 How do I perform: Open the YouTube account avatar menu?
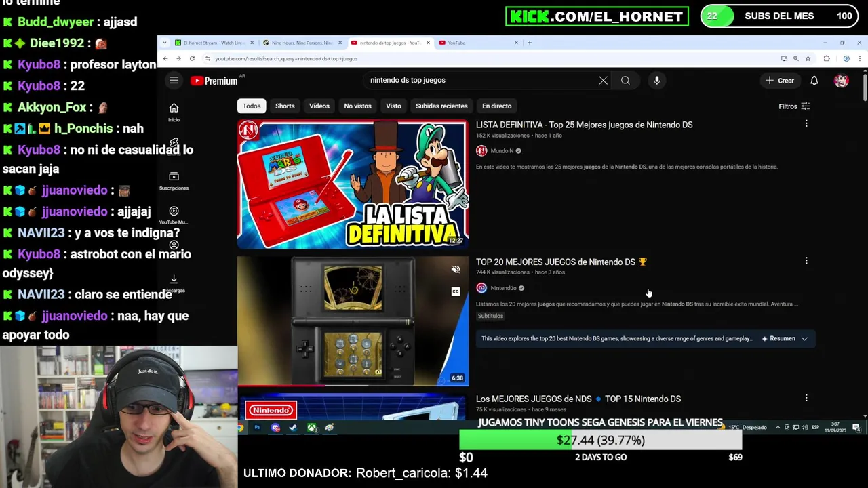pyautogui.click(x=841, y=81)
